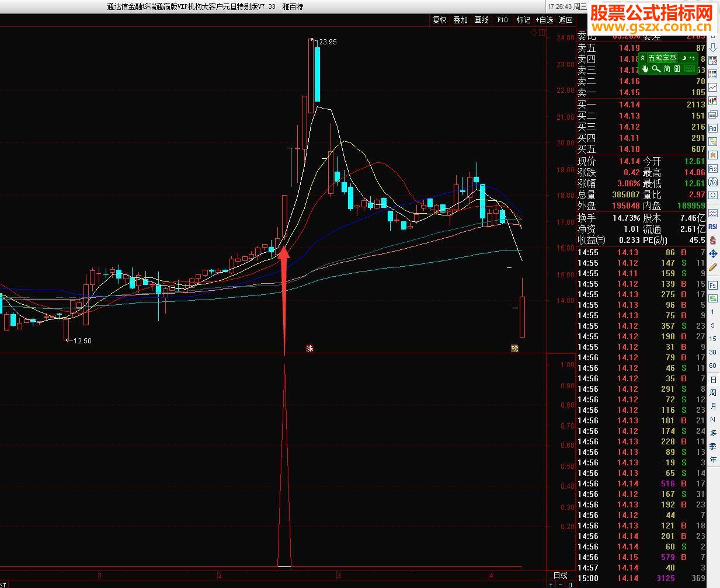Image resolution: width=720 pixels, height=588 pixels.
Task: Click the 23.95 high price label
Action: pos(328,42)
